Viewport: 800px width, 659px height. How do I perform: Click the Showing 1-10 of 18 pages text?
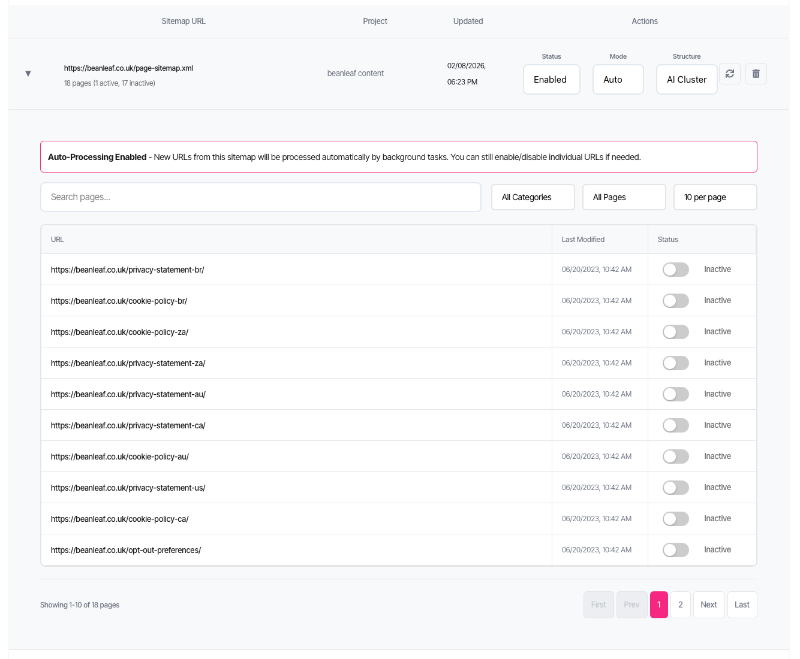tap(80, 605)
